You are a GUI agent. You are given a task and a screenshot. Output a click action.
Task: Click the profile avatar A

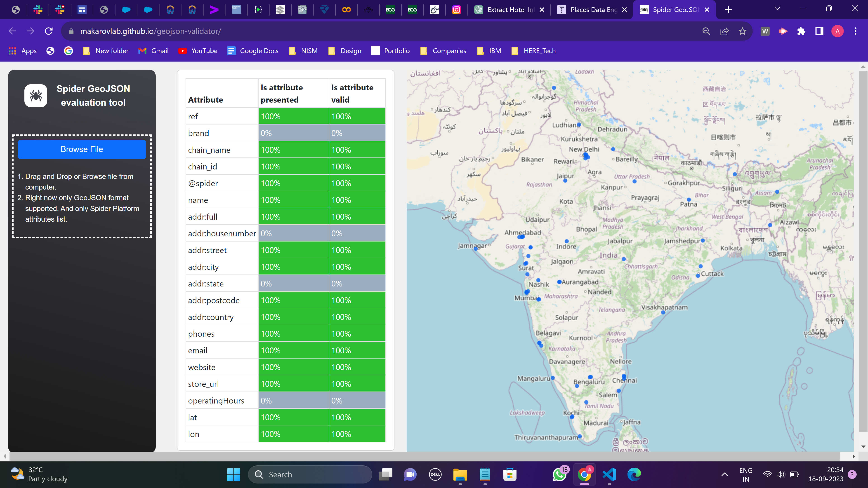[838, 31]
